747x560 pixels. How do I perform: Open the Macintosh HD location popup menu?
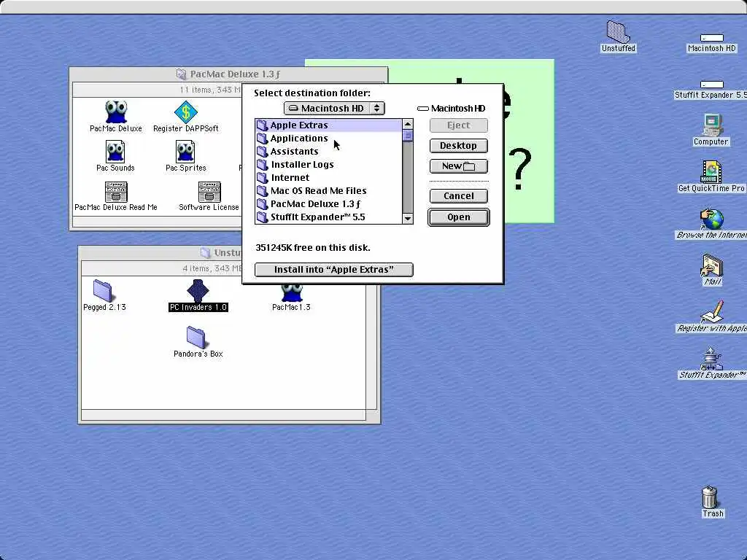[334, 108]
